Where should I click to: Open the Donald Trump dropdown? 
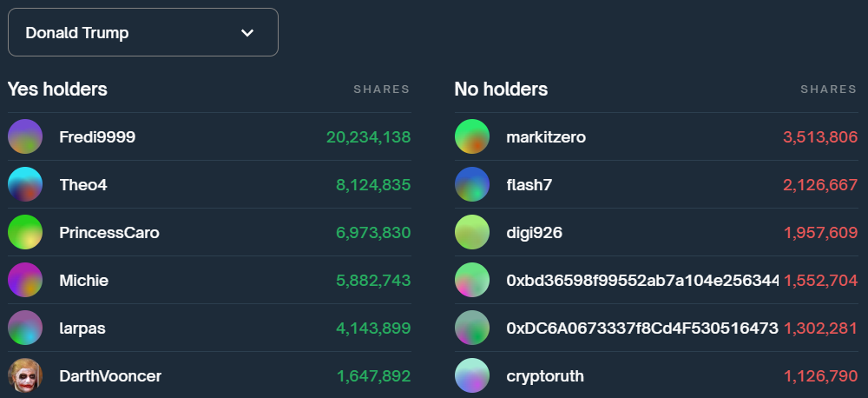pyautogui.click(x=142, y=33)
